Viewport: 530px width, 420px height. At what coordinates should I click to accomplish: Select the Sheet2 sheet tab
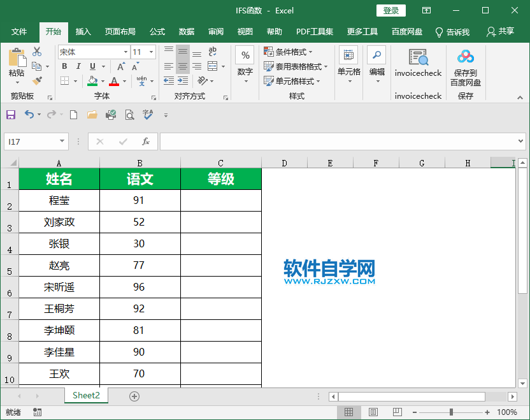[86, 395]
